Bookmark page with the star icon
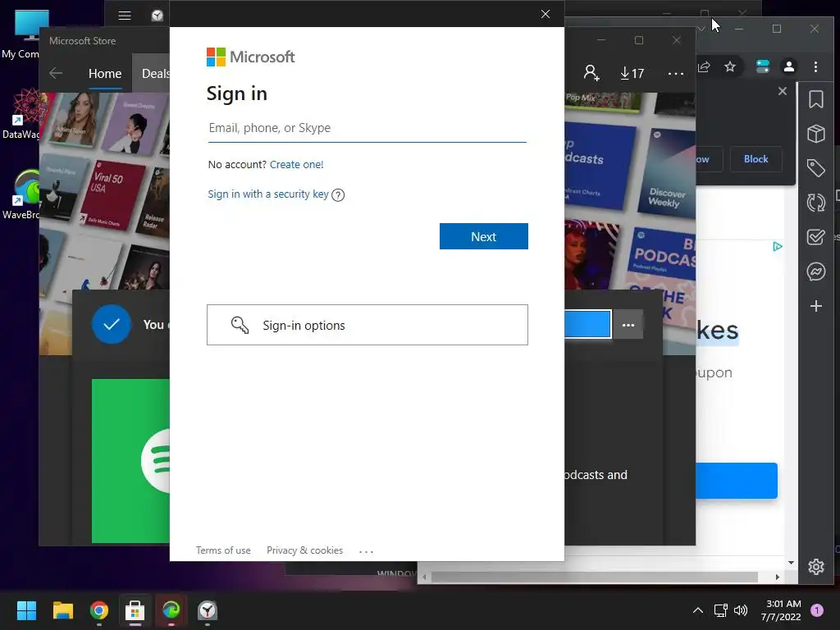 [729, 66]
